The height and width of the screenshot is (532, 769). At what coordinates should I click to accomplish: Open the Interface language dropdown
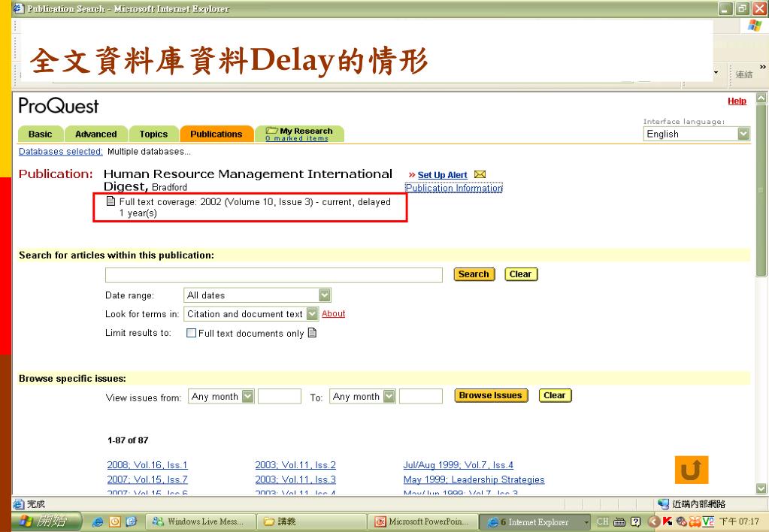point(743,133)
